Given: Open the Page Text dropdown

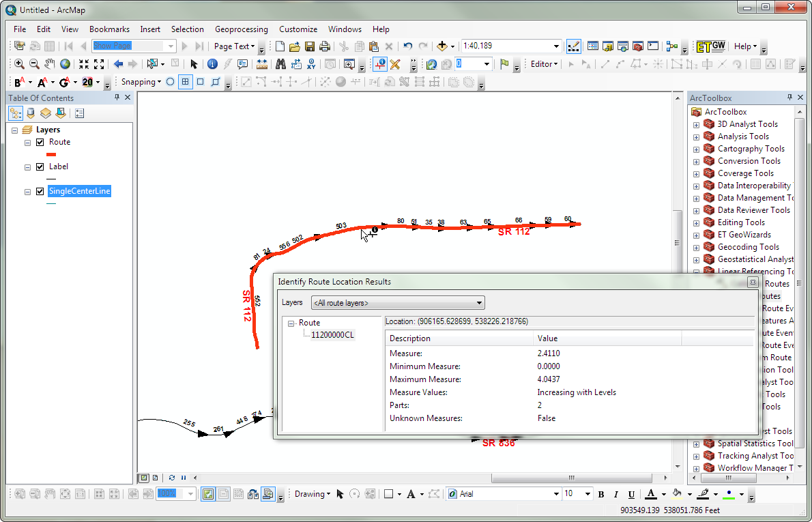Looking at the screenshot, I should coord(234,46).
